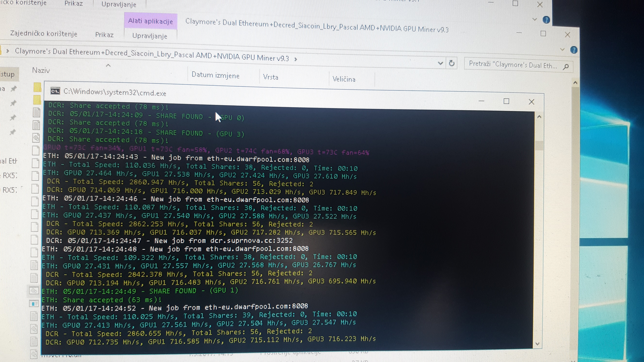The width and height of the screenshot is (644, 362).
Task: Click the search magnifier icon
Action: pos(566,67)
